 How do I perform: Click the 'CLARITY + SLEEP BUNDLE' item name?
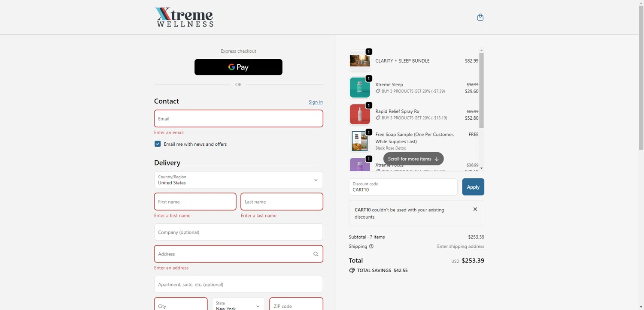pyautogui.click(x=402, y=61)
